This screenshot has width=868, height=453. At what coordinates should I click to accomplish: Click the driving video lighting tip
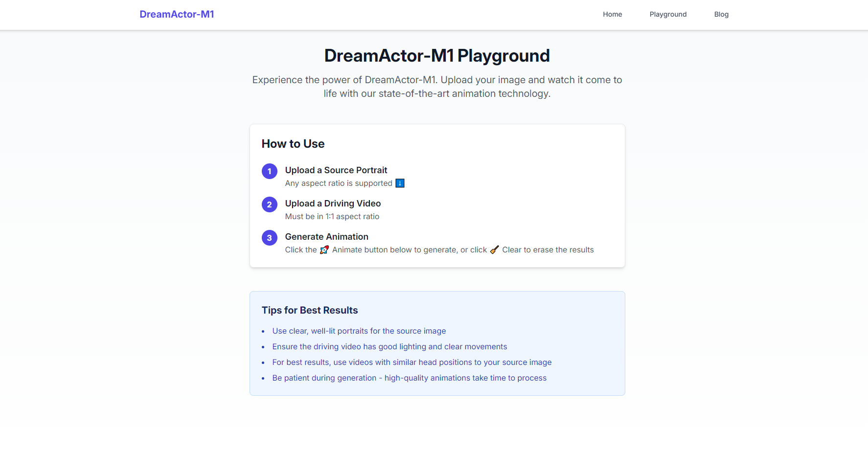coord(389,346)
